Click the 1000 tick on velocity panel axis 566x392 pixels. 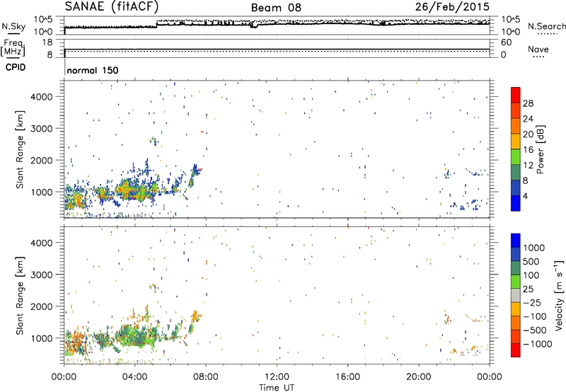(42, 338)
